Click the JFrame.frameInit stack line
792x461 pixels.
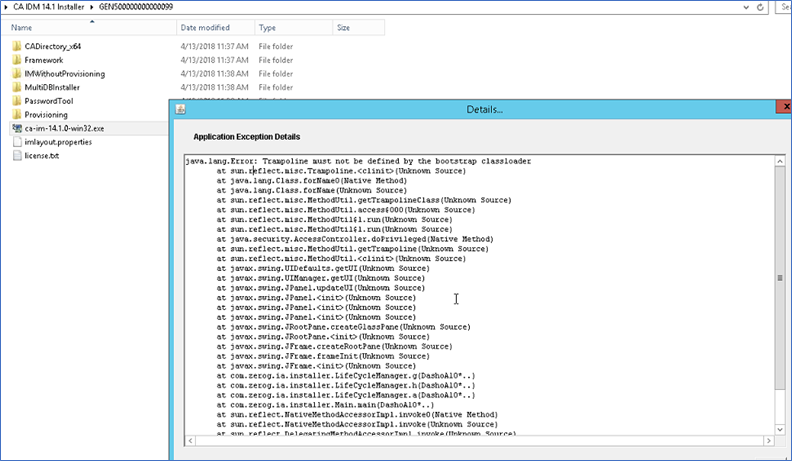323,356
